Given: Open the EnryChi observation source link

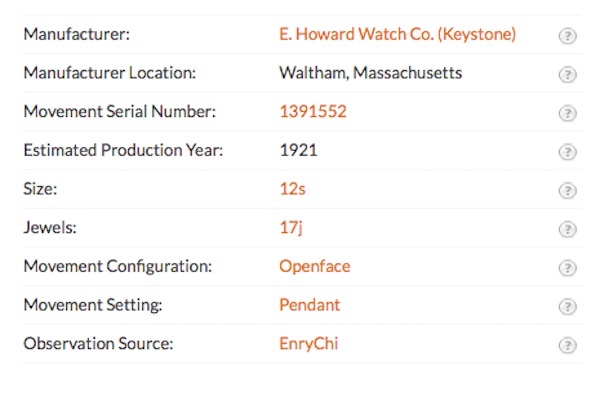Looking at the screenshot, I should (309, 344).
